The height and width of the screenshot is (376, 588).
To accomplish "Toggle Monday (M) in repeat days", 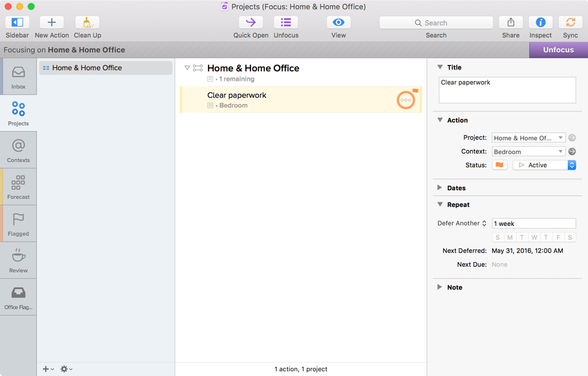I will (510, 237).
